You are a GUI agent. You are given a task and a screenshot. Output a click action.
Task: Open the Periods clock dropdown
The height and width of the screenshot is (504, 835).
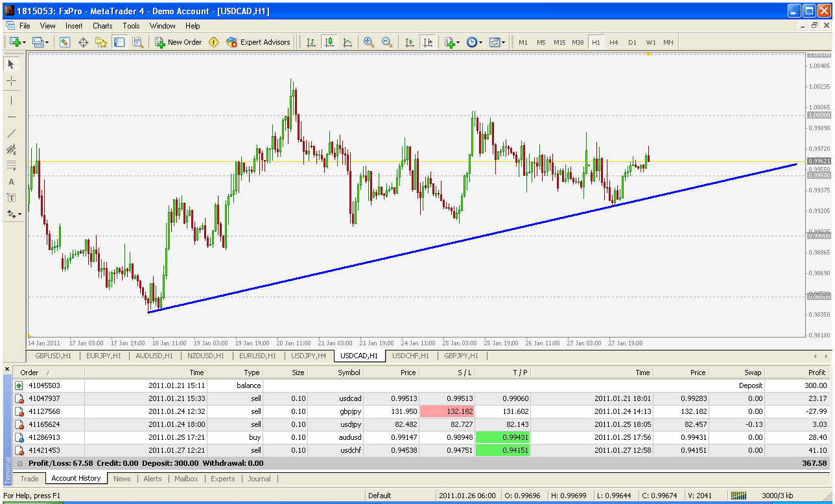[474, 42]
